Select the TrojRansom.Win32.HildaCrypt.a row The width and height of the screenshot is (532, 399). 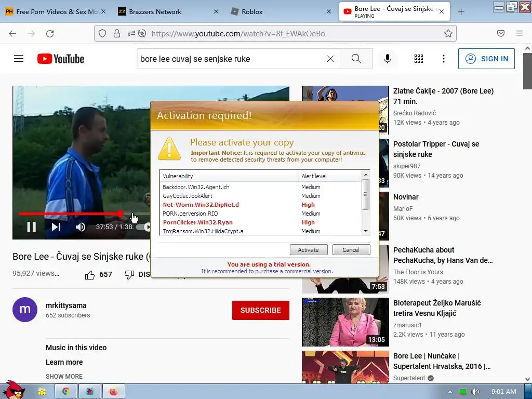pos(261,231)
